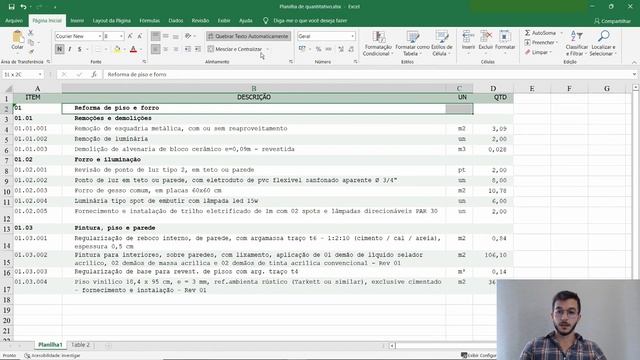Click the Limpar button
640x360 pixels.
click(x=538, y=52)
